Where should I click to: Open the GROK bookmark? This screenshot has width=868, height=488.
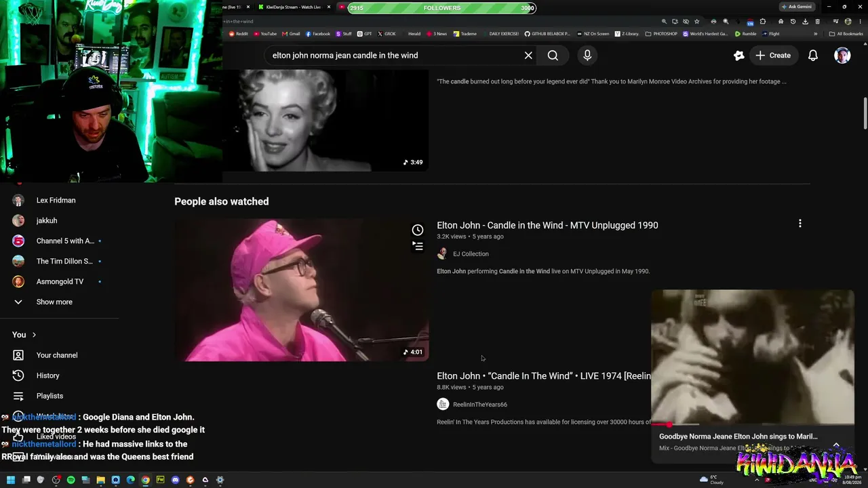pos(387,34)
